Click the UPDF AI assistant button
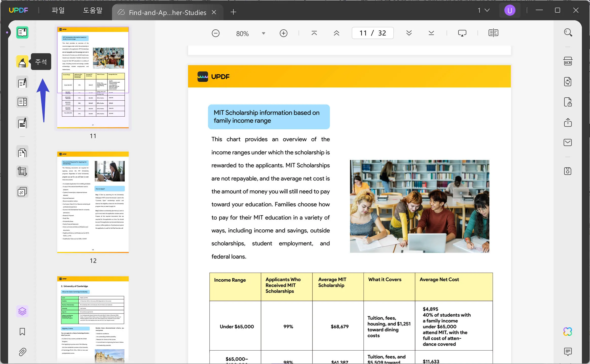Screen dimensions: 590x364 point(568,332)
